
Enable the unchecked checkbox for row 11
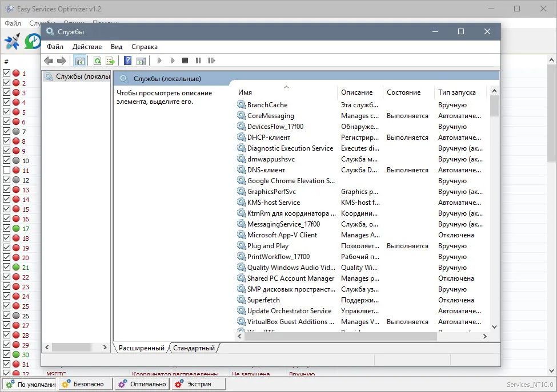[6, 170]
